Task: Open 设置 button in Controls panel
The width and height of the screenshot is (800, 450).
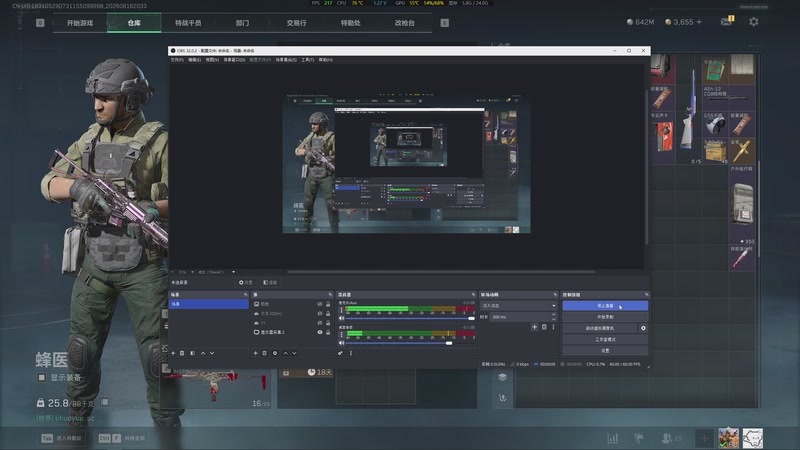Action: 605,351
